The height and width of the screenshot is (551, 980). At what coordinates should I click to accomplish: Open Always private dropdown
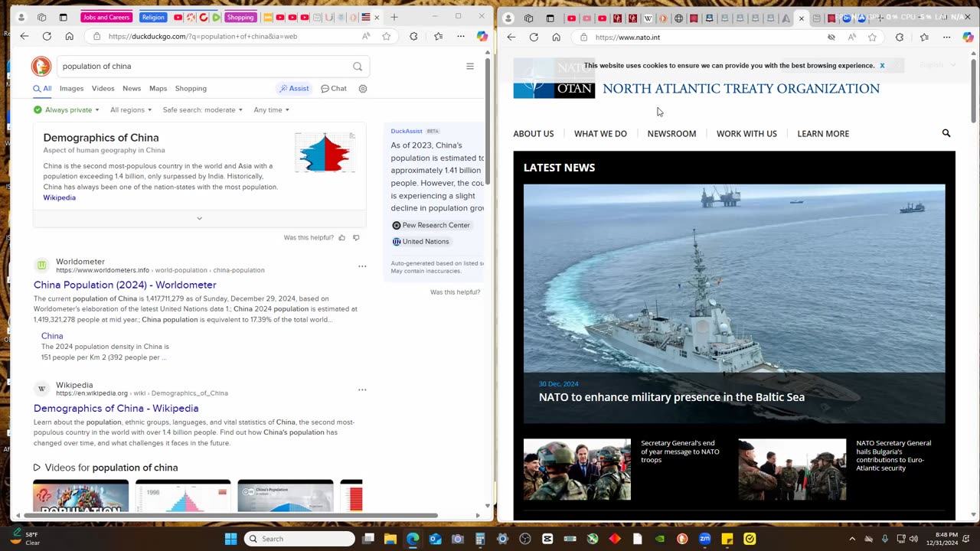[x=67, y=109]
